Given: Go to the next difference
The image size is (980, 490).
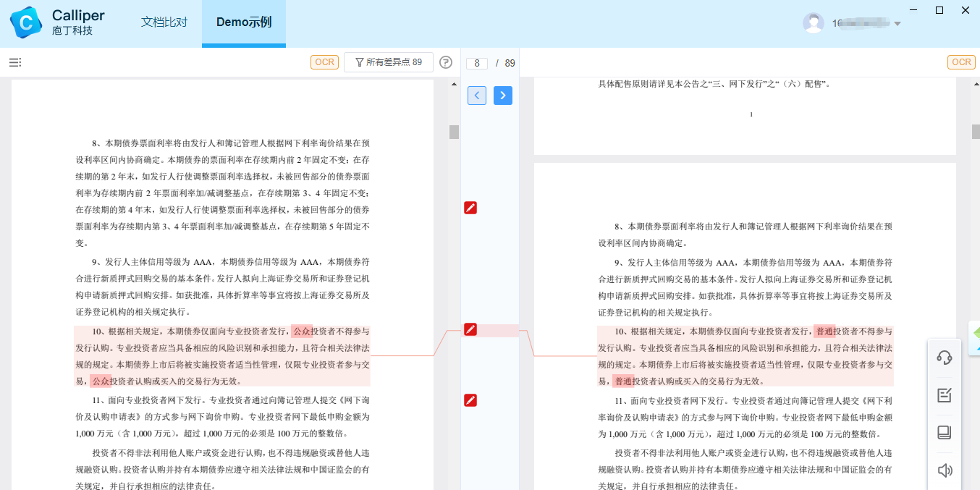Looking at the screenshot, I should coord(503,96).
